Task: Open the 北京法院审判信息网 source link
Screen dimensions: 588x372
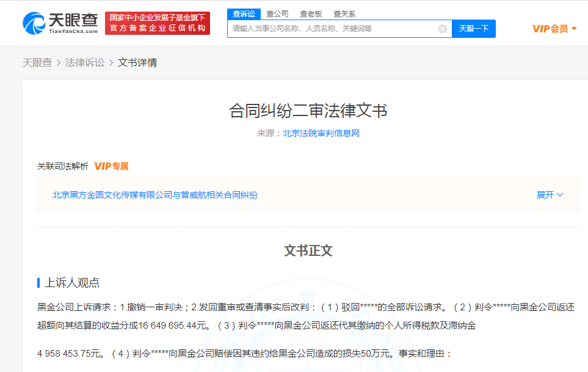Action: (321, 133)
